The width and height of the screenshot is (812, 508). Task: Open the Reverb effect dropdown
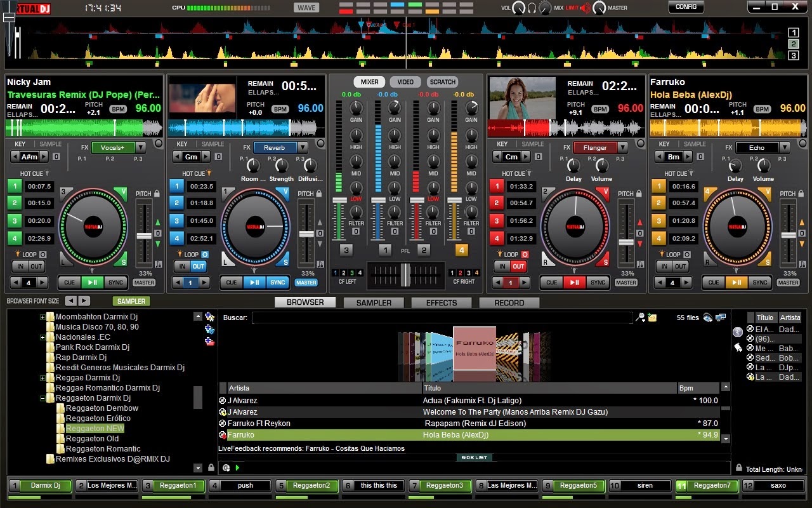[303, 147]
